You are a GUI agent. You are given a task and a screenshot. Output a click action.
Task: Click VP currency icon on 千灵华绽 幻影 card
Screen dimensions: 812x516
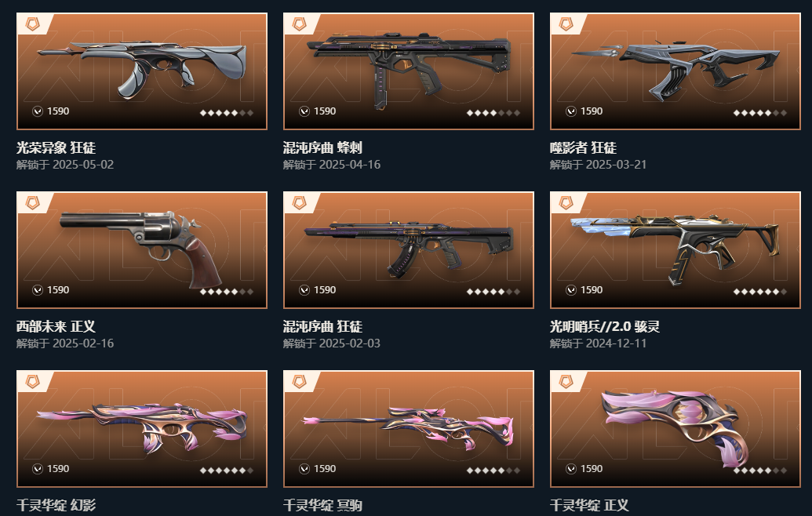click(x=38, y=468)
